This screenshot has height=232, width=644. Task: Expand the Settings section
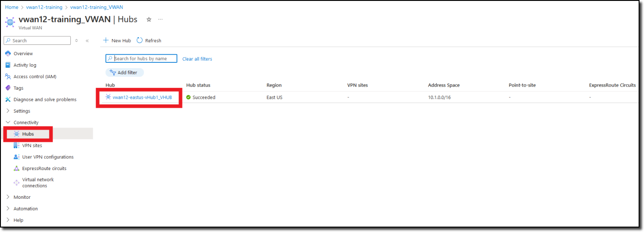point(8,111)
